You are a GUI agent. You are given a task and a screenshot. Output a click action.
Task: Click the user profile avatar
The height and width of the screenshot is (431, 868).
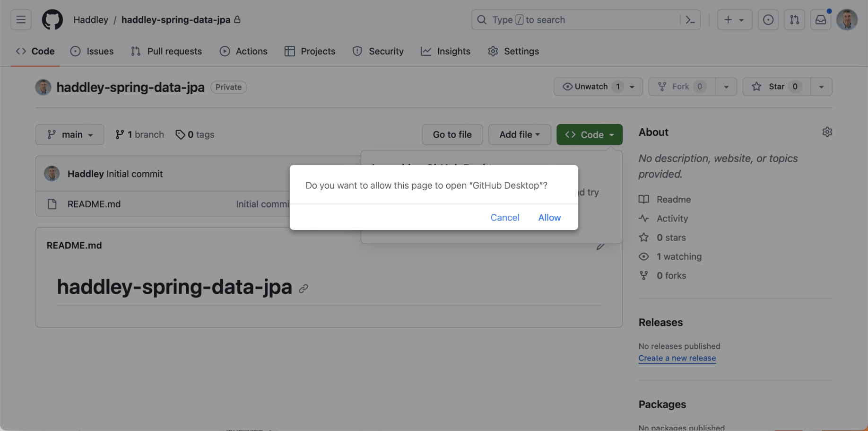pos(847,20)
